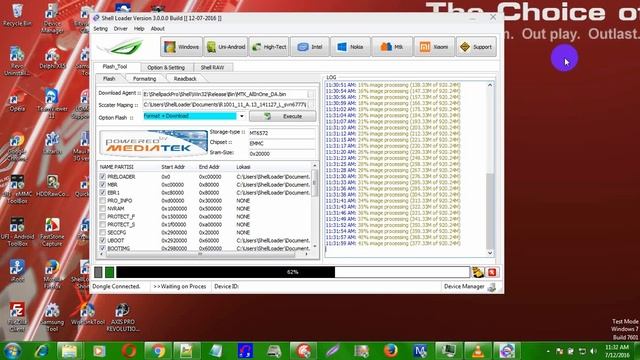Open the AXIS PRO REVOLUTION desktop icon
Screen dimensions: 640x360
(x=122, y=318)
